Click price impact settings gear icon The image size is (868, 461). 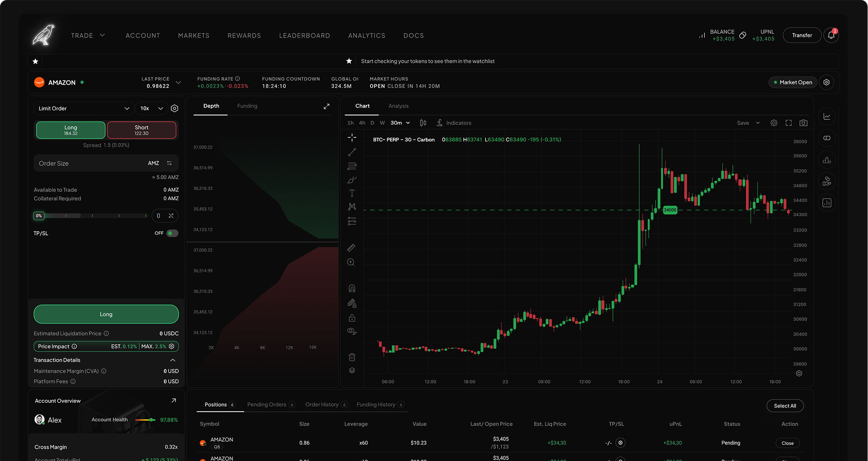pos(172,347)
